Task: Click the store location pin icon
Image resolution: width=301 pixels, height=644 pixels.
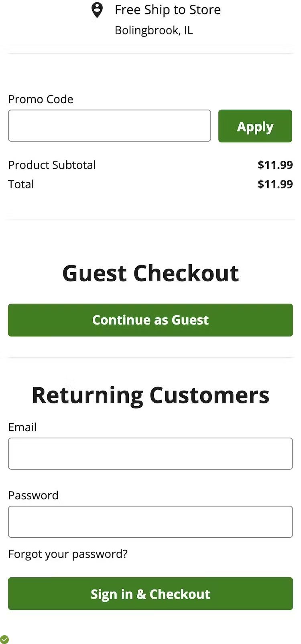Action: (x=97, y=10)
